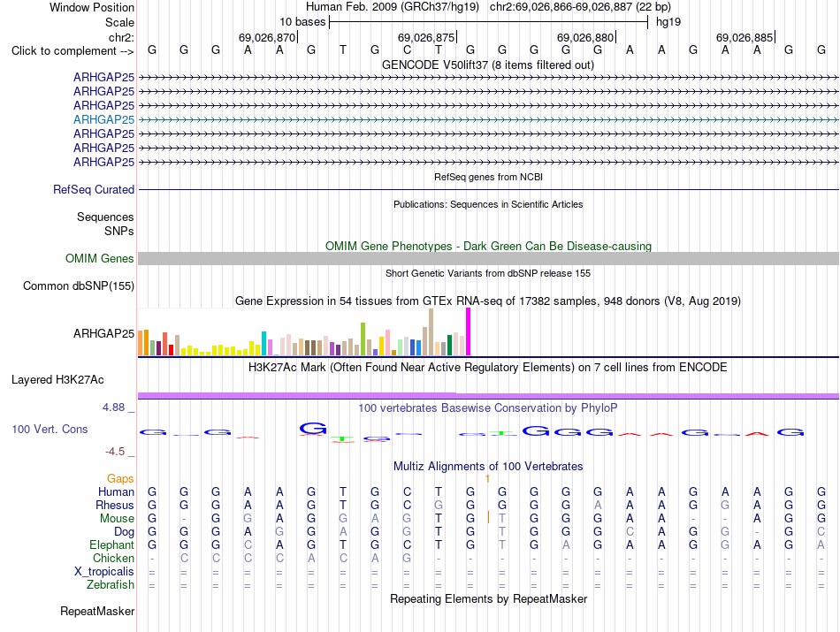Click the Layered H3K27Ac track label
Image resolution: width=840 pixels, height=632 pixels.
[x=57, y=380]
